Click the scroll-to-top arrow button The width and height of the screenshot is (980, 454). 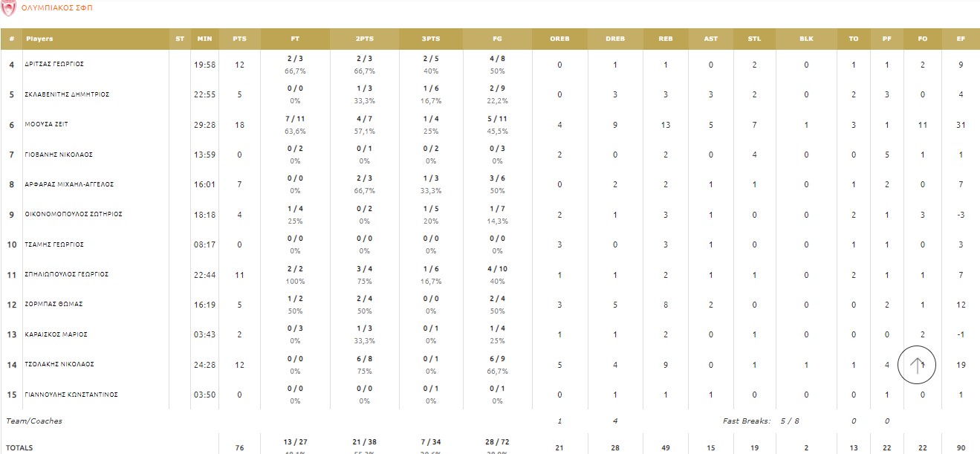[916, 365]
